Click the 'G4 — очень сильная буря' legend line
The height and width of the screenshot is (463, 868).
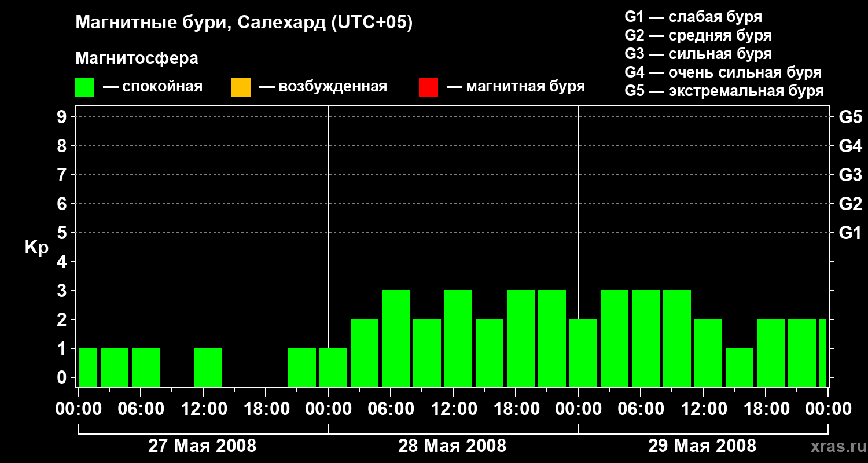tap(723, 72)
